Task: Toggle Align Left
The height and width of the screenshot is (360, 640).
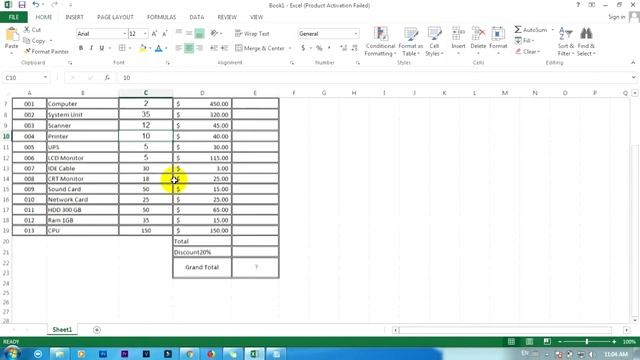Action: point(178,48)
